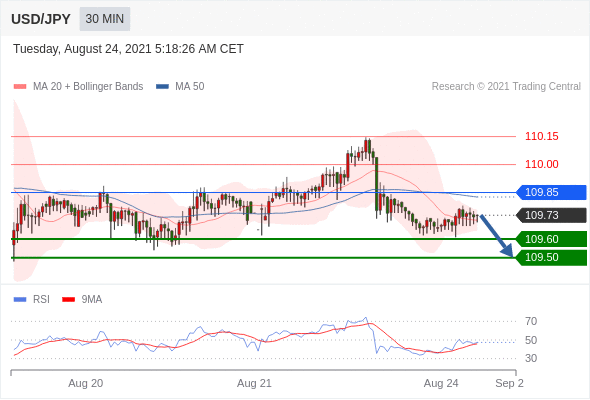Click the Aug 21 date axis label
The width and height of the screenshot is (590, 400).
254,383
